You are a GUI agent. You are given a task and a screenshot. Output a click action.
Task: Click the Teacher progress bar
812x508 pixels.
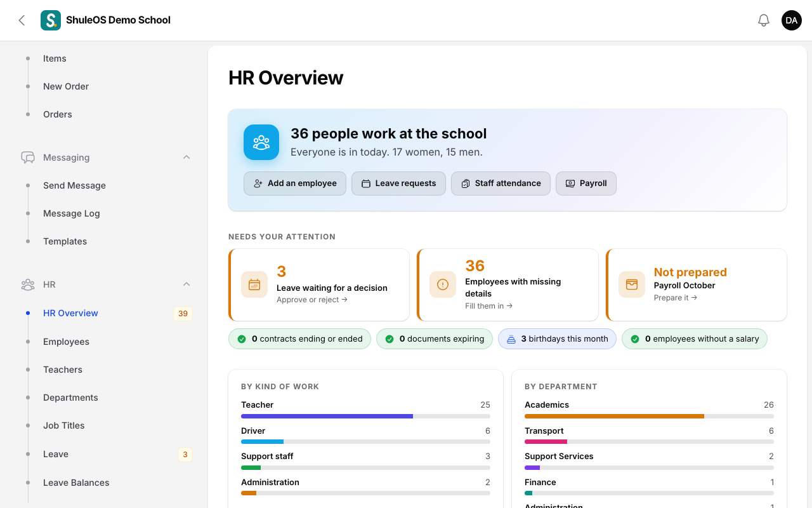365,416
